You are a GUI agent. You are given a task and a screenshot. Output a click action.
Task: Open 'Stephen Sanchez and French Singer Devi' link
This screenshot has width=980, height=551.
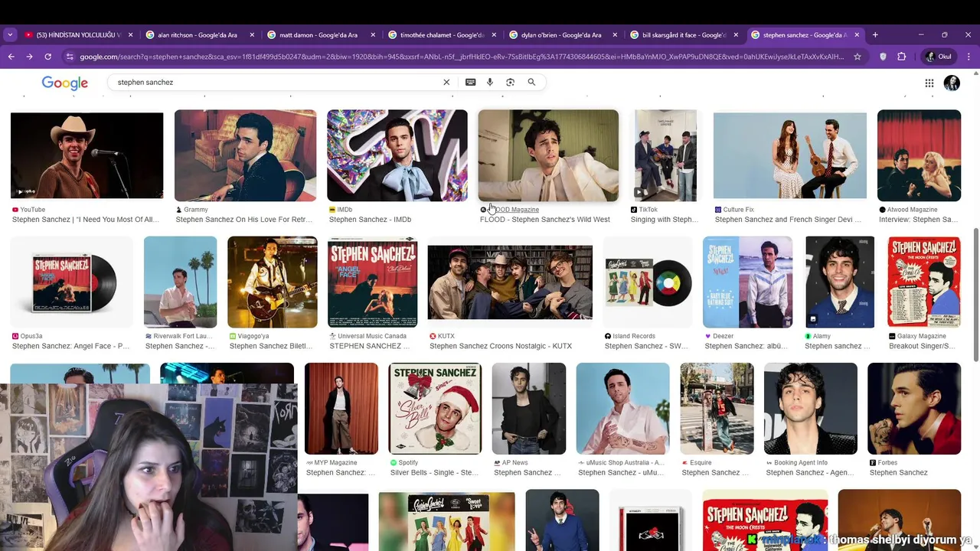789,220
